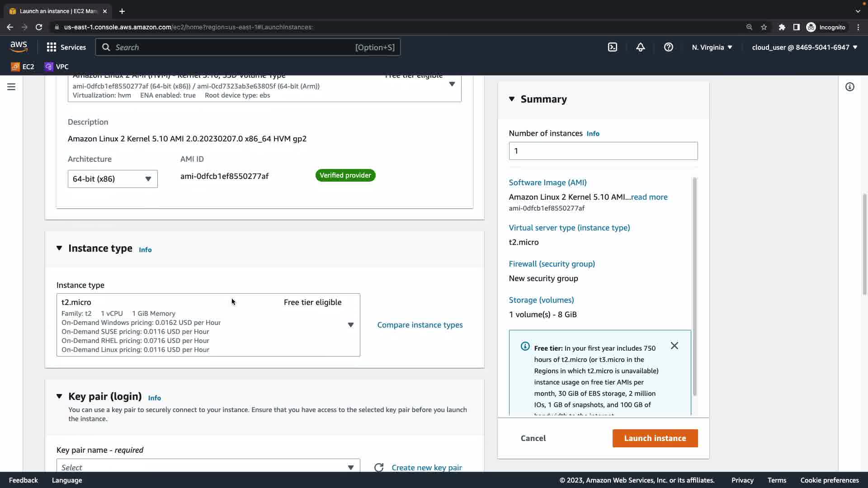Click the AWS logo home icon
Screen dimensions: 868x488
(x=19, y=47)
